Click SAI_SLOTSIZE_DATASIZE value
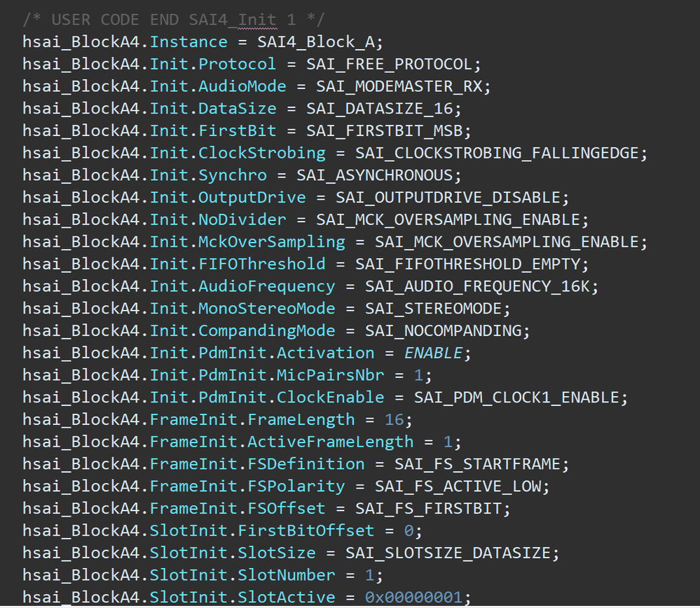The width and height of the screenshot is (700, 608). (x=451, y=553)
